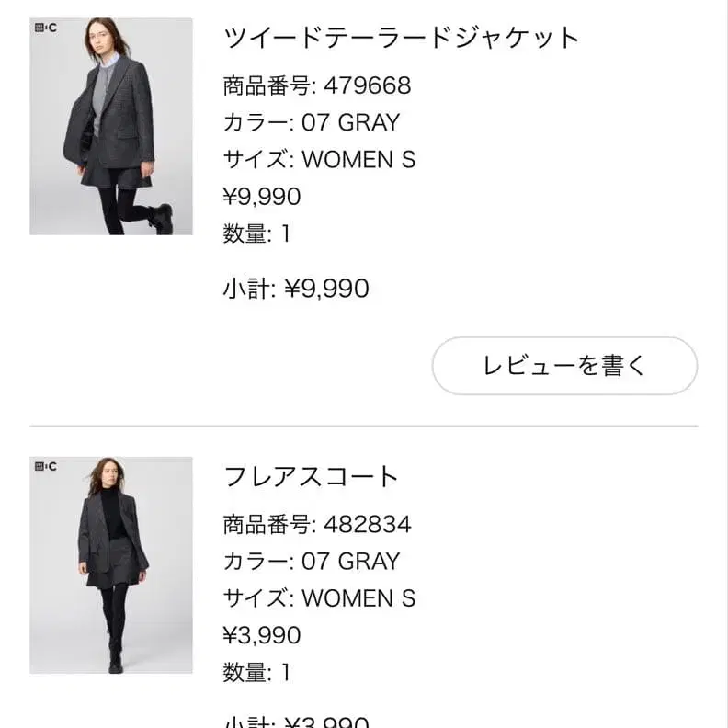Viewport: 728px width, 728px height.
Task: Click the logo badge on the jacket photo
Action: [45, 28]
